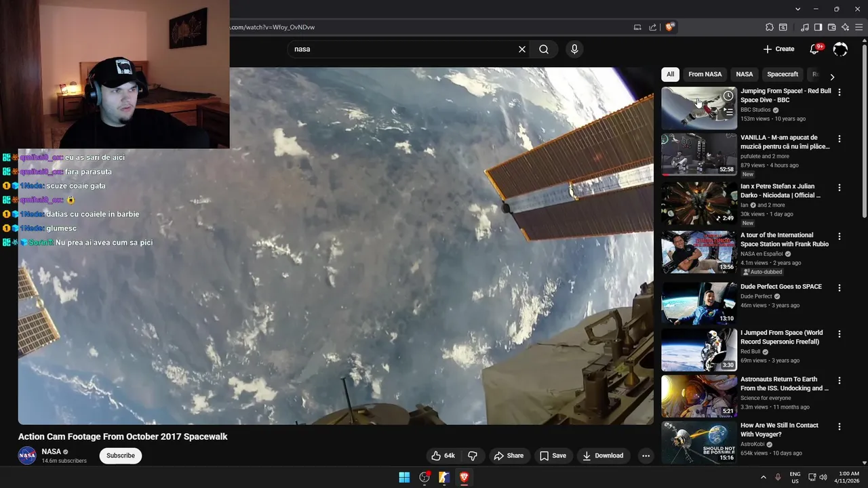868x488 pixels.
Task: Open the browser extensions puzzle icon
Action: (769, 27)
